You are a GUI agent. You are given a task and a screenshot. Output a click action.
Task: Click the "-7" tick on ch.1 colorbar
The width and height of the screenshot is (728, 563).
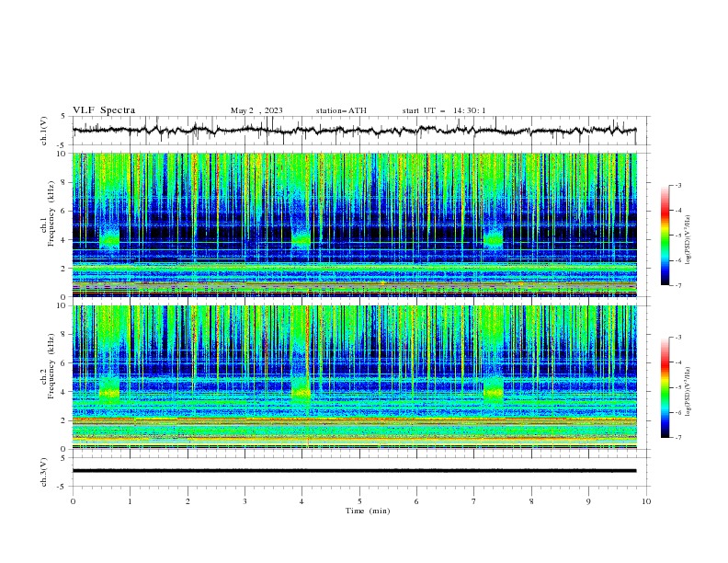click(678, 285)
